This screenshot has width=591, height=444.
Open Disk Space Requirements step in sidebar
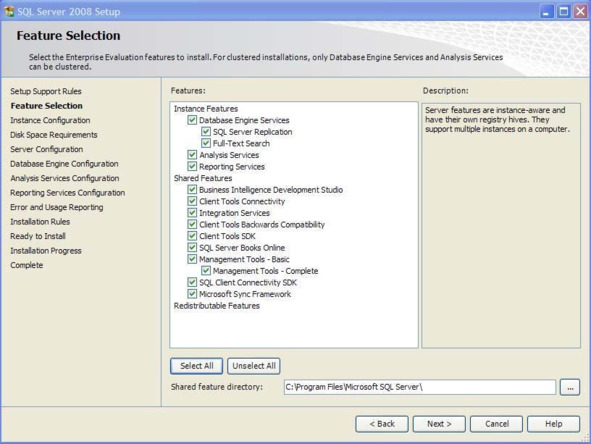(54, 135)
